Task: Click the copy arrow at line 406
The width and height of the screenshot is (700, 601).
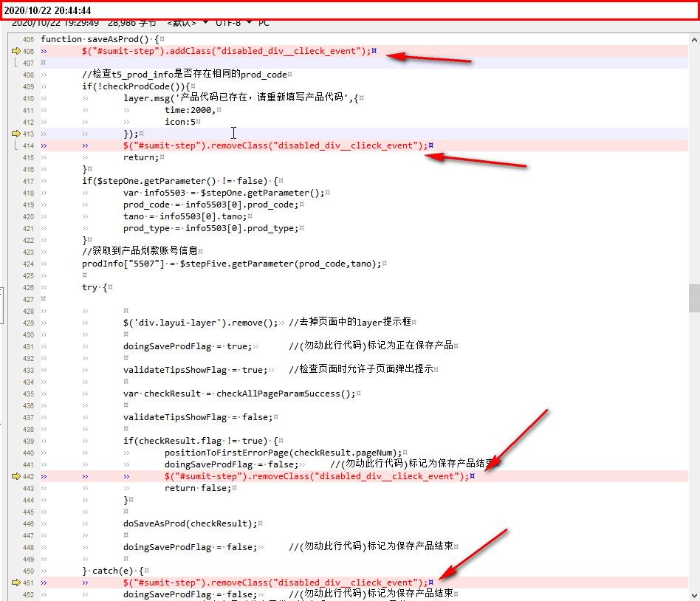Action: [x=16, y=51]
